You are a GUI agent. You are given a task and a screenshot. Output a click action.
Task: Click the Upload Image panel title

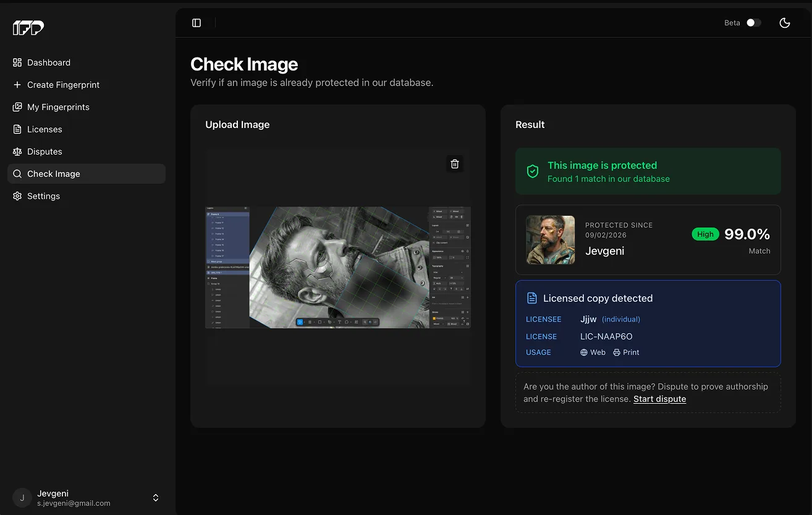[237, 124]
